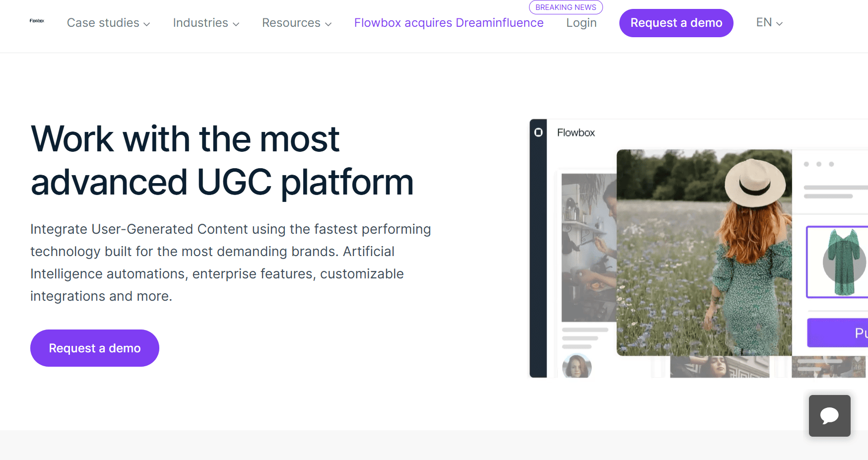Click the 'Flowbox' title in the mockup
Image resolution: width=868 pixels, height=460 pixels.
pyautogui.click(x=576, y=132)
